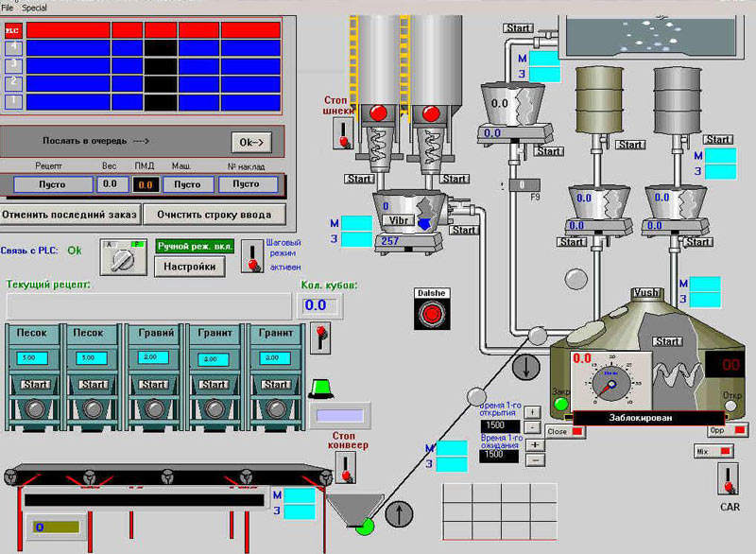Screen dimensions: 756x554
Task: Click the Кол. кубов value field
Action: click(x=315, y=305)
